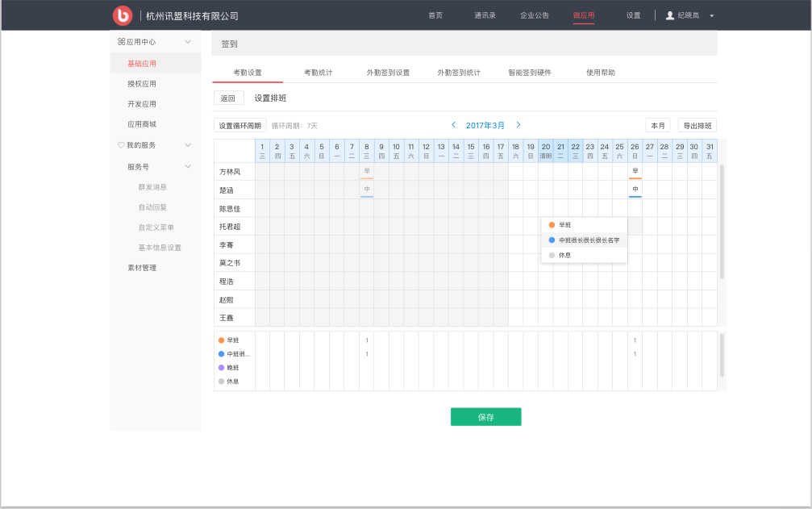Viewport: 812px width, 509px height.
Task: Click the purple 晚班 legend dot
Action: pos(221,368)
